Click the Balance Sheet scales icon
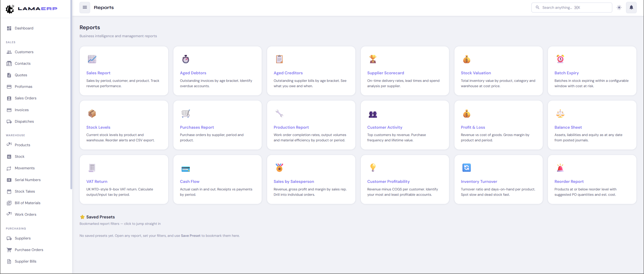644x274 pixels. click(560, 113)
